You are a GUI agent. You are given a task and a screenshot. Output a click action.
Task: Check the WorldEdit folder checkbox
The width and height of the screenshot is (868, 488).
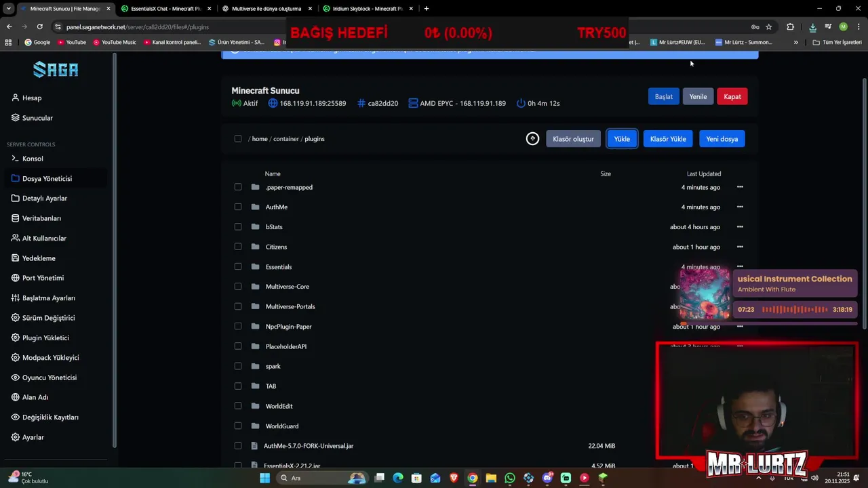point(238,406)
